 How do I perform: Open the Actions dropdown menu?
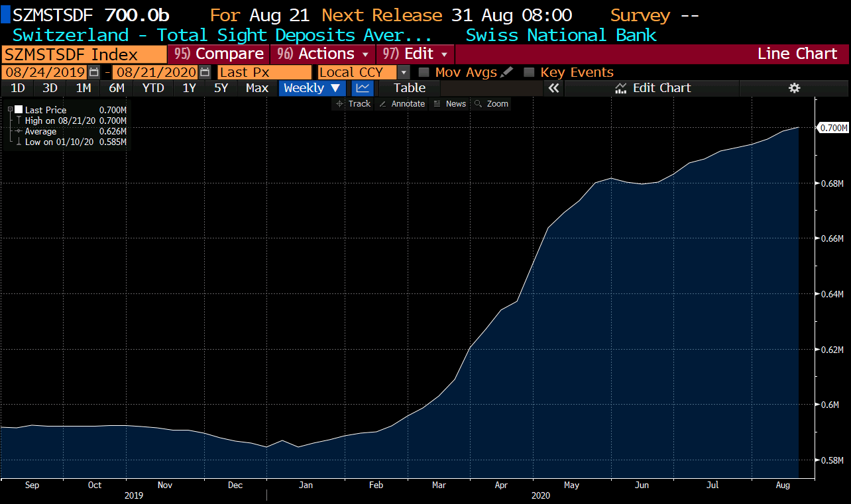(x=322, y=54)
